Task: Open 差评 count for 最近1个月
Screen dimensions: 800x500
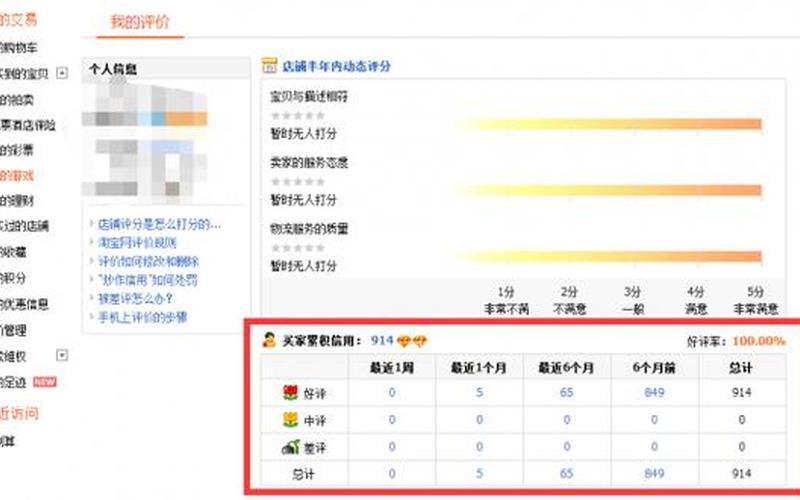Action: (x=479, y=446)
